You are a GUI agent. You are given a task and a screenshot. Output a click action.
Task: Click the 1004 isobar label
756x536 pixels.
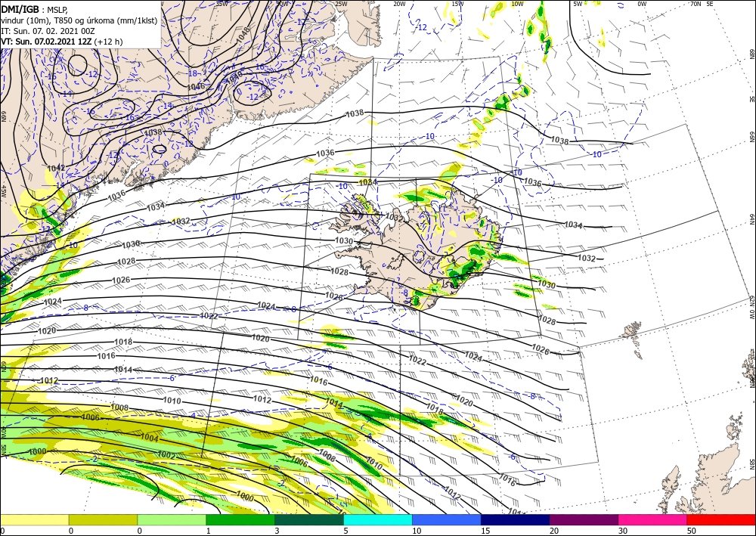click(x=150, y=438)
